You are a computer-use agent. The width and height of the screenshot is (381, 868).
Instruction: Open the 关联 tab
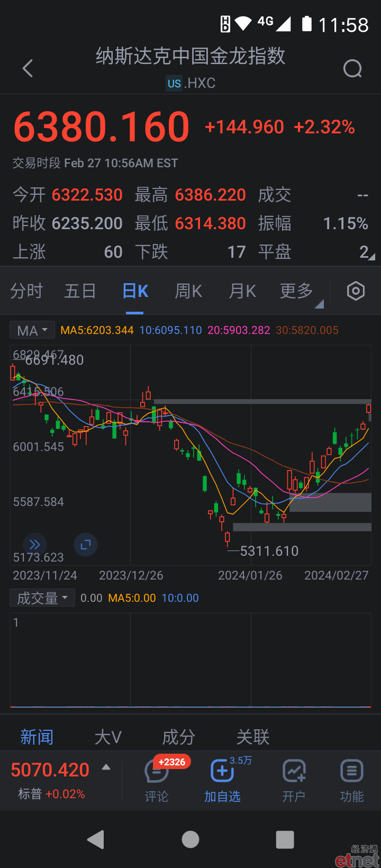click(253, 737)
